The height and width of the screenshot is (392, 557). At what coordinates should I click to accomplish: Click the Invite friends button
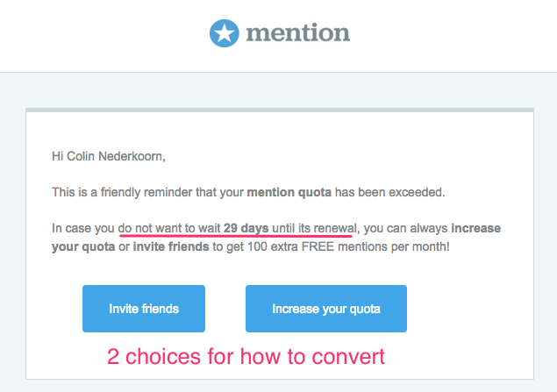144,309
